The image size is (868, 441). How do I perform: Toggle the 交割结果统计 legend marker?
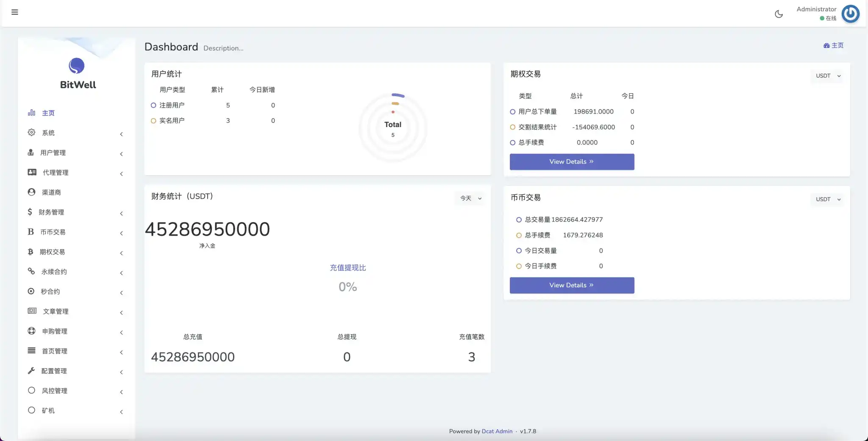[x=512, y=127]
